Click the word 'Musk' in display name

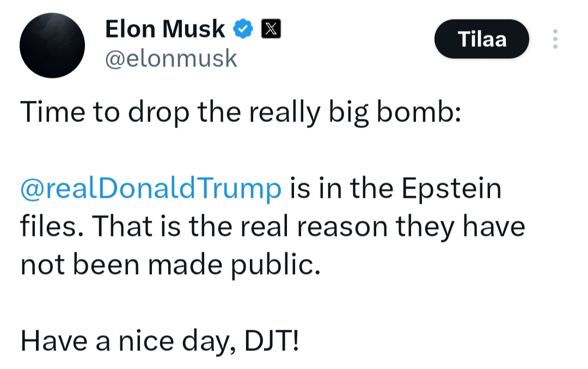coord(194,29)
